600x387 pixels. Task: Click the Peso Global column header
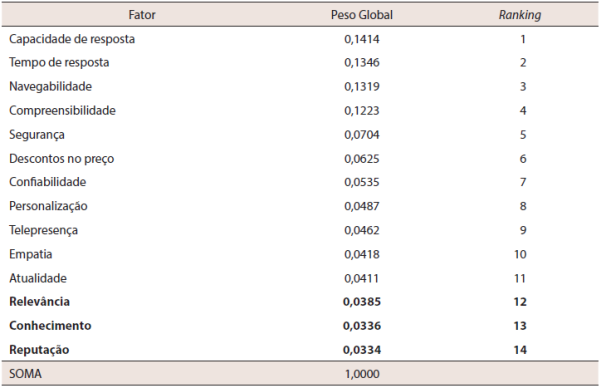(x=362, y=15)
